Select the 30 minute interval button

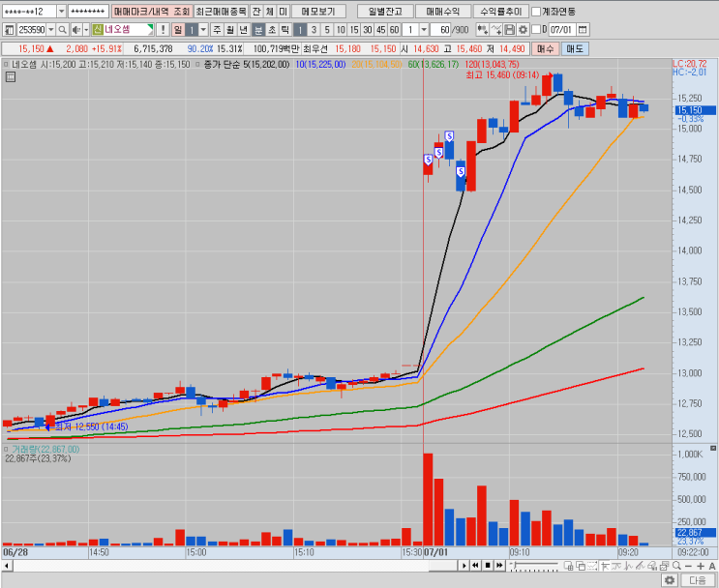[x=368, y=30]
